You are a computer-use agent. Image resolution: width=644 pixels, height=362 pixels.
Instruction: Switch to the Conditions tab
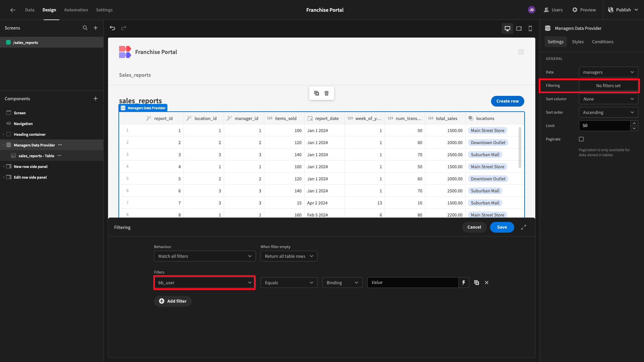click(x=603, y=42)
